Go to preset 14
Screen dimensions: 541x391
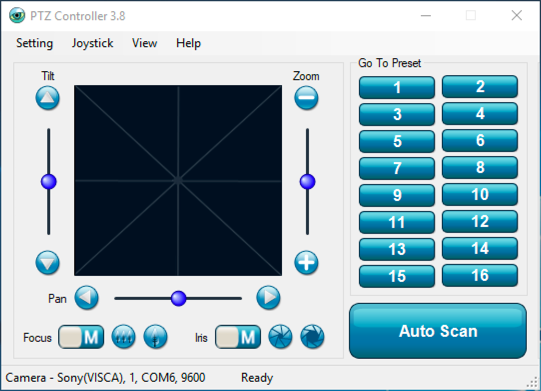point(480,248)
